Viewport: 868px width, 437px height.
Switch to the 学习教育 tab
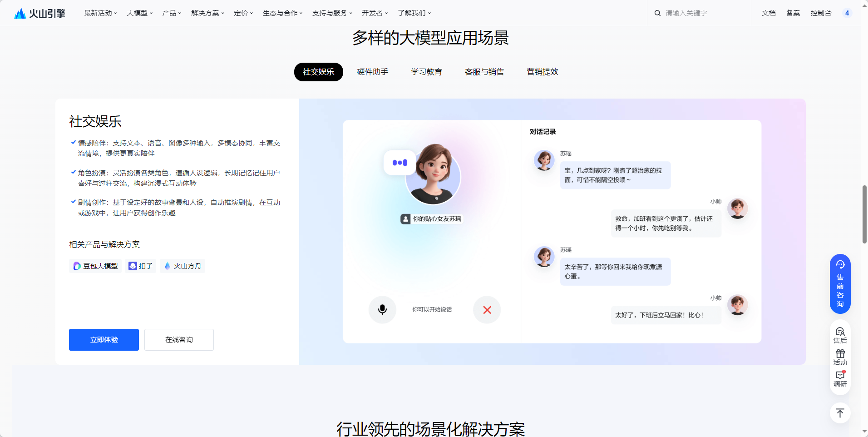tap(427, 72)
